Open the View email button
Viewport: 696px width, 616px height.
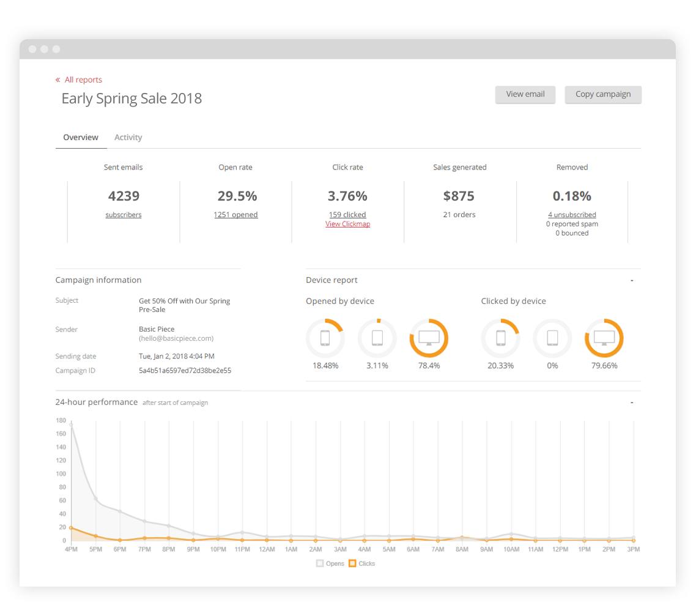525,95
